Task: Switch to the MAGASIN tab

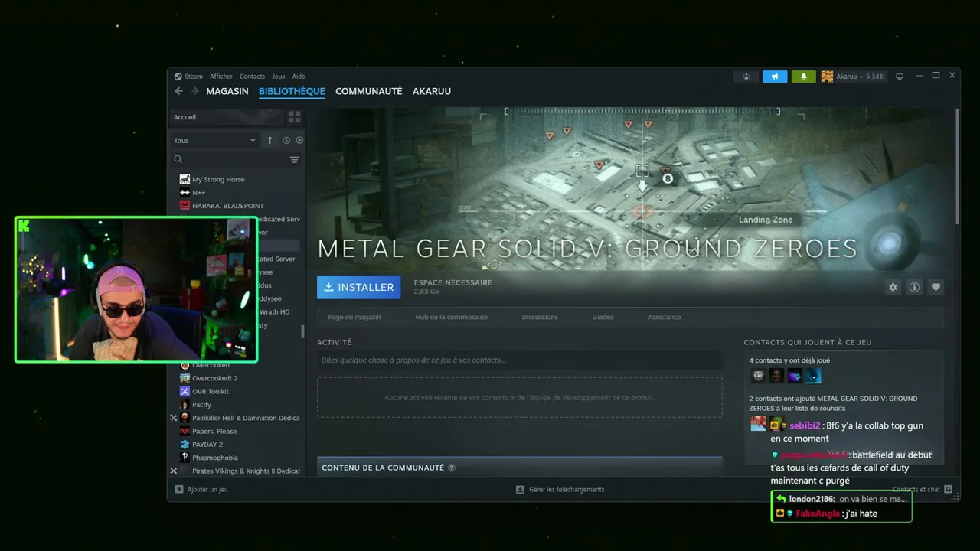Action: [x=227, y=91]
